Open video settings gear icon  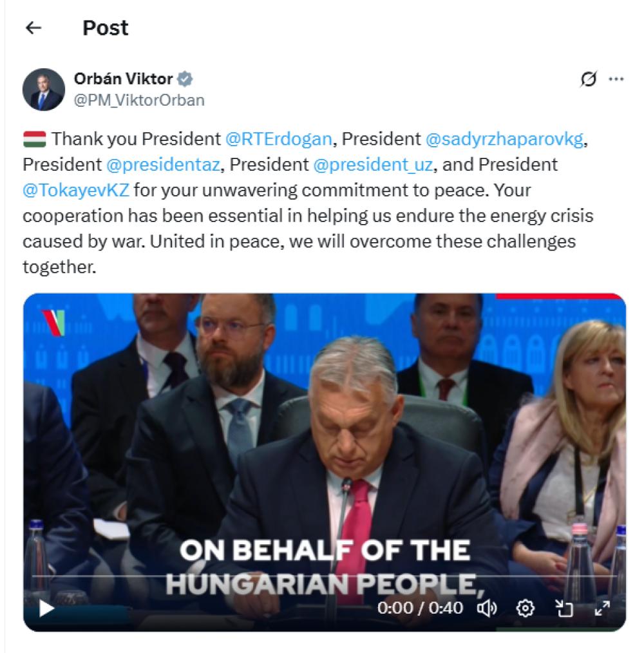click(x=525, y=609)
